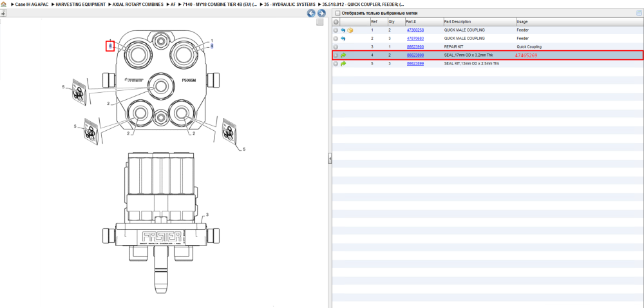Image resolution: width=644 pixels, height=308 pixels.
Task: Select the round marker for part 47360258
Action: click(x=336, y=30)
